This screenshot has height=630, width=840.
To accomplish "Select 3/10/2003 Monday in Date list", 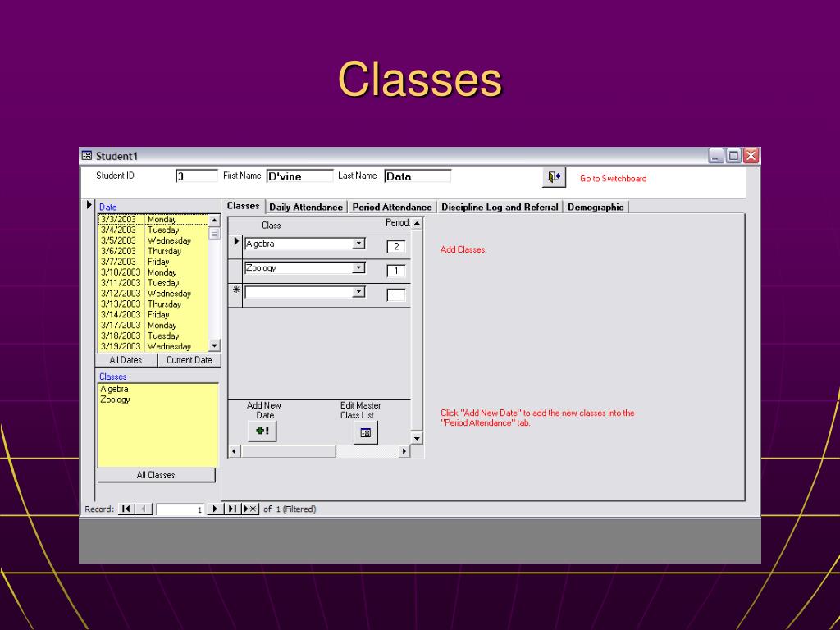I will tap(153, 272).
